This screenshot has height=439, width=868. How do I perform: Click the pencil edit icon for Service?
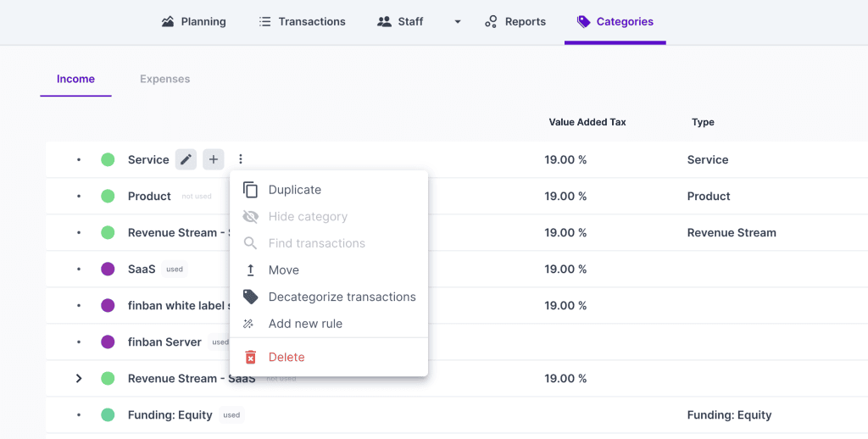coord(186,159)
